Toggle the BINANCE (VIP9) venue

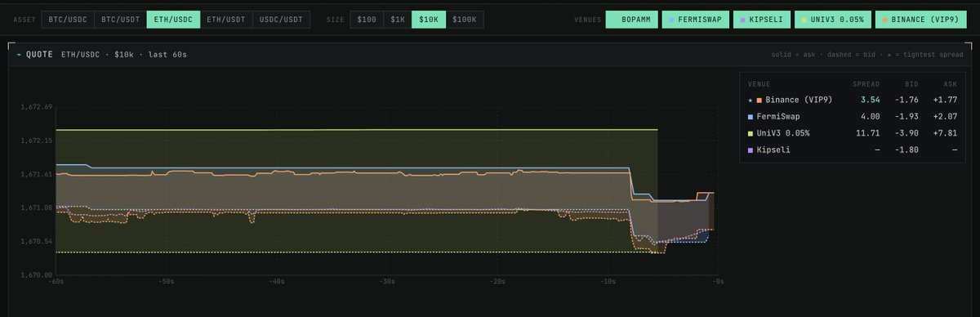coord(920,19)
